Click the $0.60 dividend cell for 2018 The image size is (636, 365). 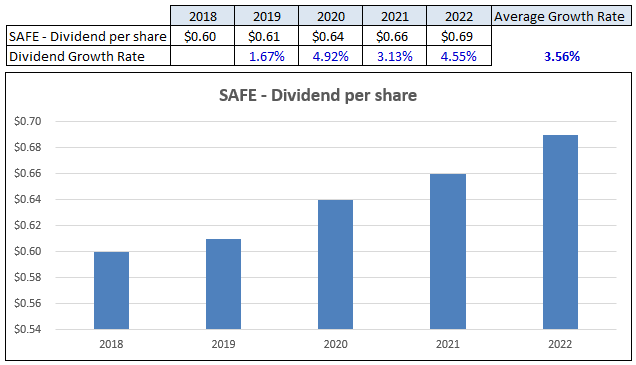202,36
